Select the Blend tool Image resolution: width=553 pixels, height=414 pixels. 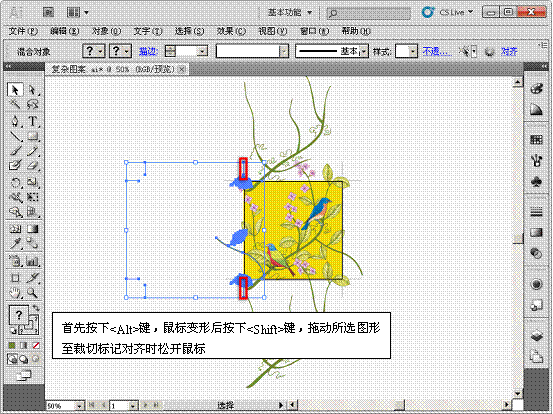pyautogui.click(x=32, y=243)
